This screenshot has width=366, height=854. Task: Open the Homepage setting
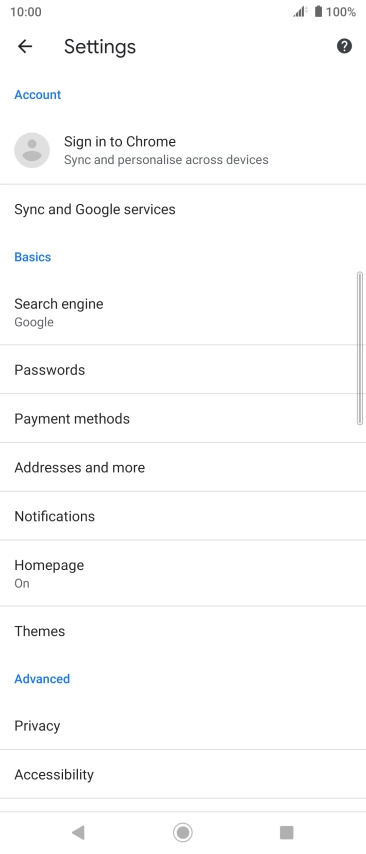(x=183, y=573)
